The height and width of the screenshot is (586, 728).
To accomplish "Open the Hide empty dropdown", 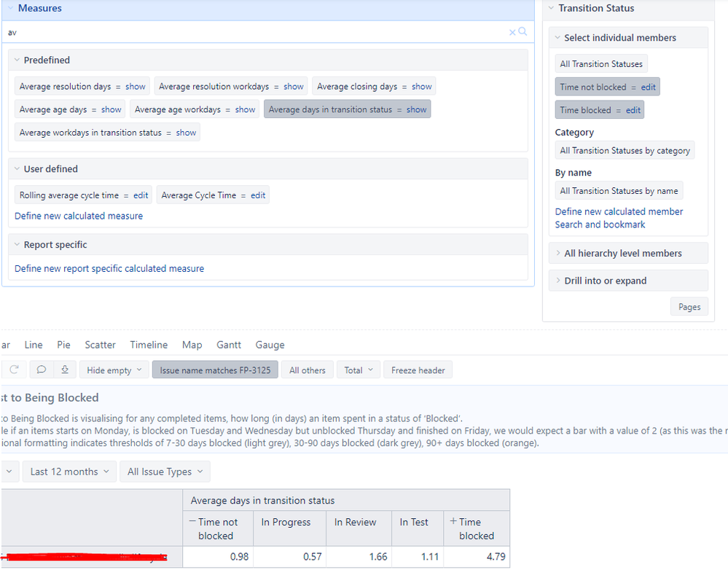I will coord(114,370).
